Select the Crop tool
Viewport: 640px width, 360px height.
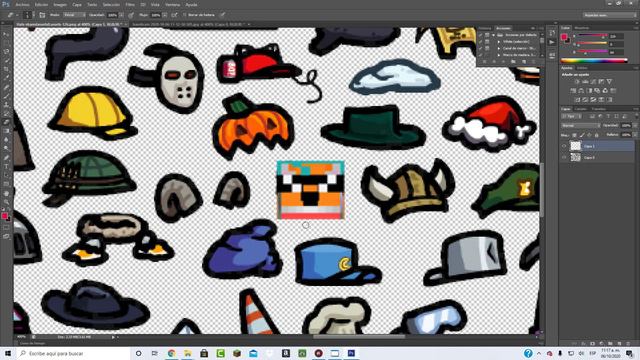coord(6,69)
